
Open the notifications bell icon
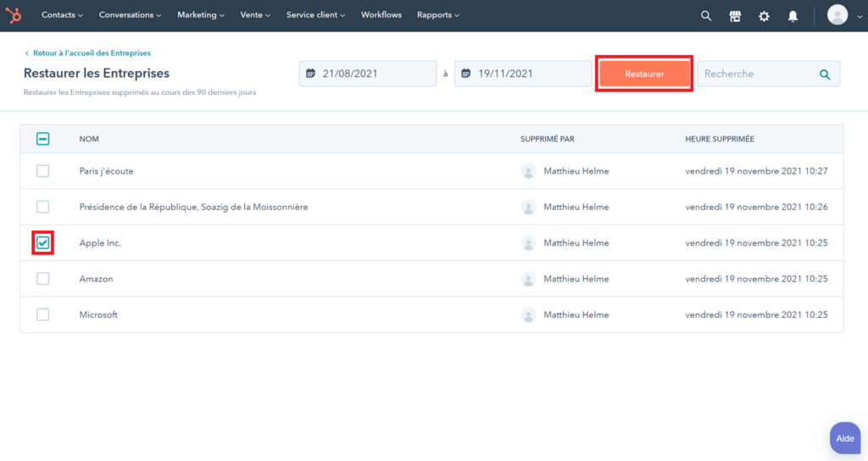coord(793,16)
